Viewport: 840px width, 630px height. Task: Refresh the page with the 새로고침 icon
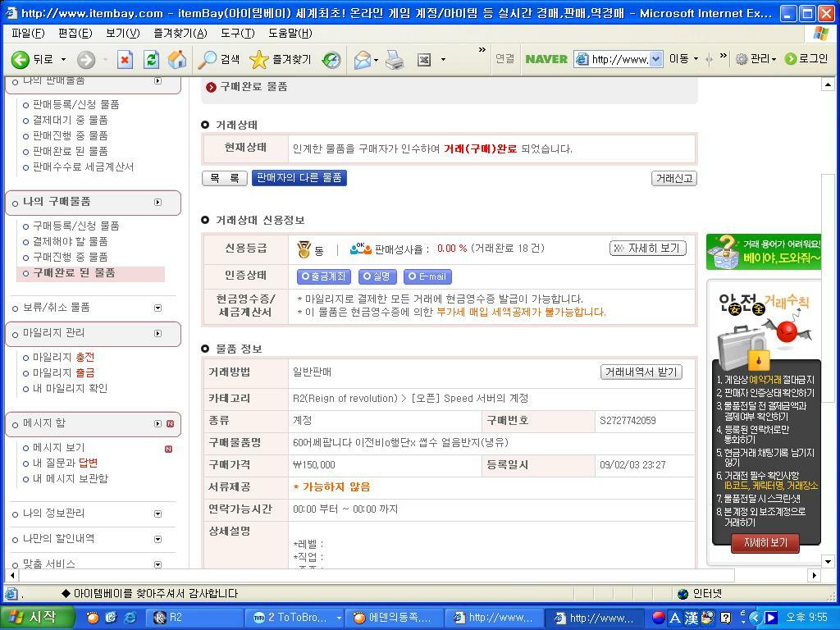point(151,59)
